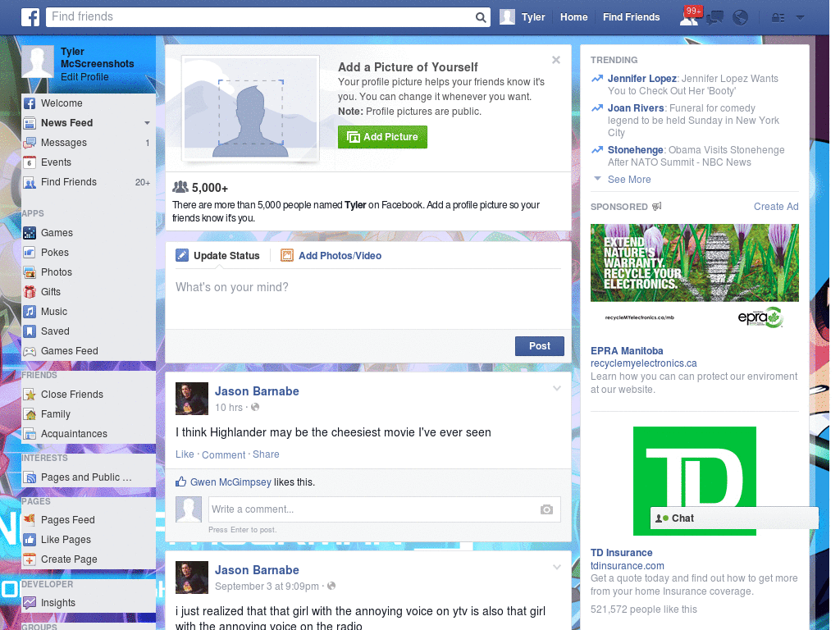Click the Photos app icon

pos(30,272)
